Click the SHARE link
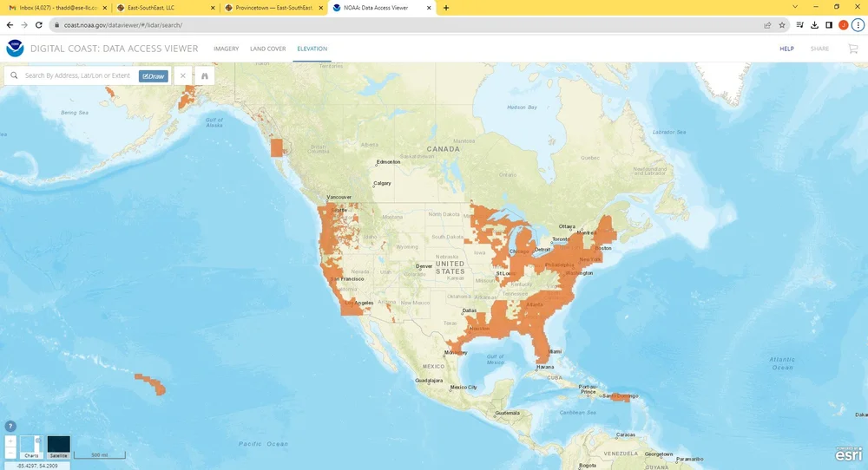The image size is (868, 470). pyautogui.click(x=820, y=49)
